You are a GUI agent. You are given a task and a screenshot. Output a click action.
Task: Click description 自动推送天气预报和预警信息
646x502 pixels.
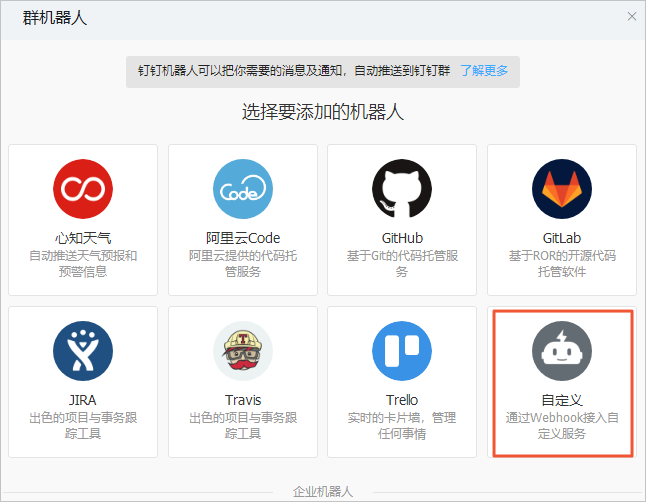[x=83, y=263]
